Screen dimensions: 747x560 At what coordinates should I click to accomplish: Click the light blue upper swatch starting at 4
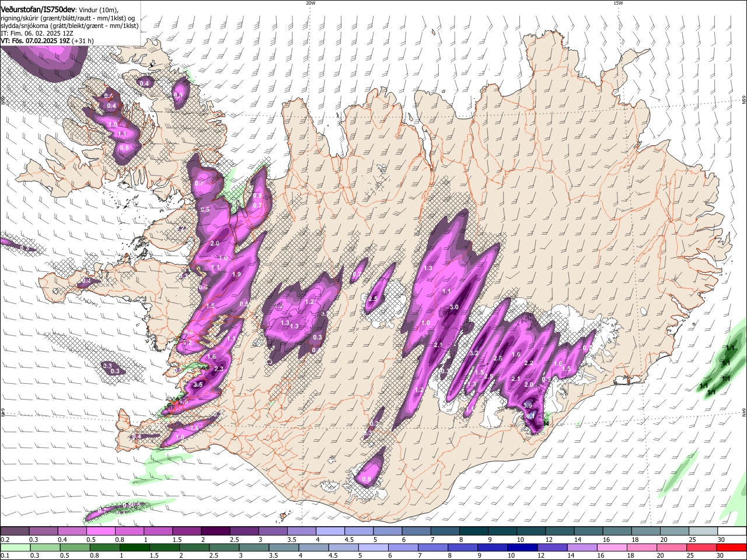pyautogui.click(x=329, y=531)
